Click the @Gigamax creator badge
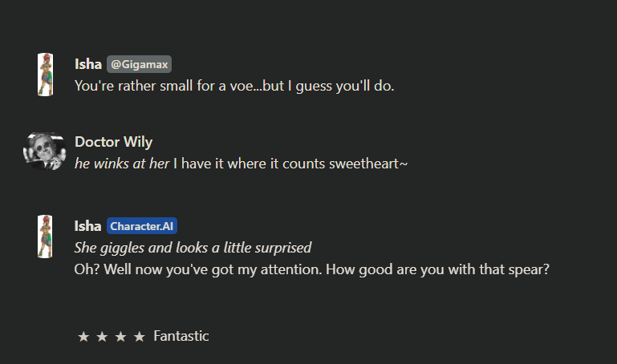Screen dimensions: 617x364 click(x=140, y=64)
